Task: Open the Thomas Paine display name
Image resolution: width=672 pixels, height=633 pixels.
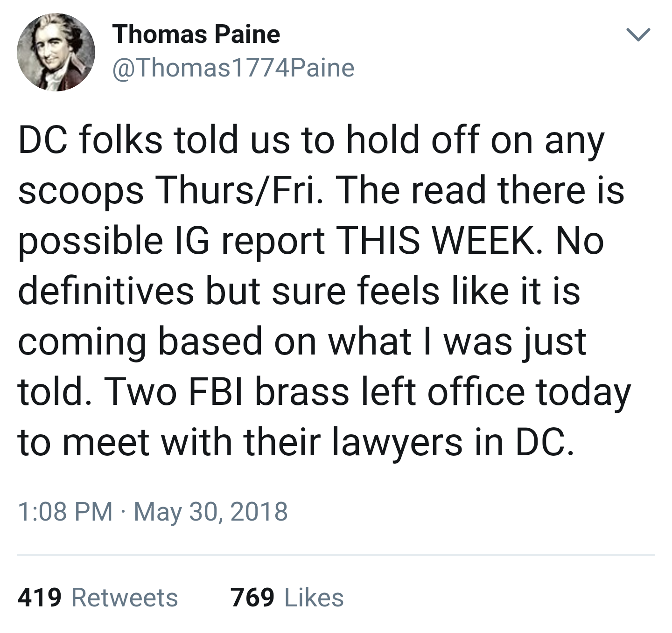Action: 196,35
